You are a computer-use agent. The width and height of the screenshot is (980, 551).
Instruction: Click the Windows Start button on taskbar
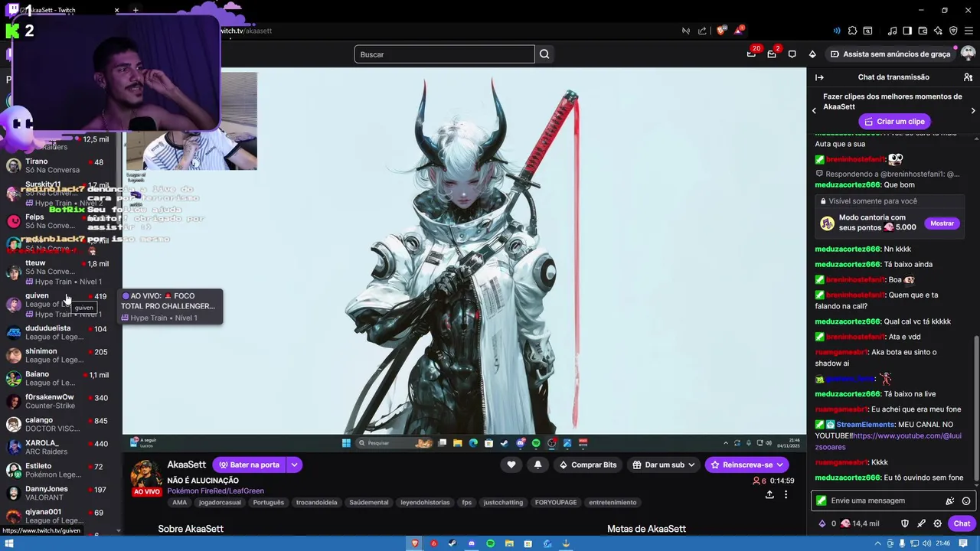[x=10, y=543]
